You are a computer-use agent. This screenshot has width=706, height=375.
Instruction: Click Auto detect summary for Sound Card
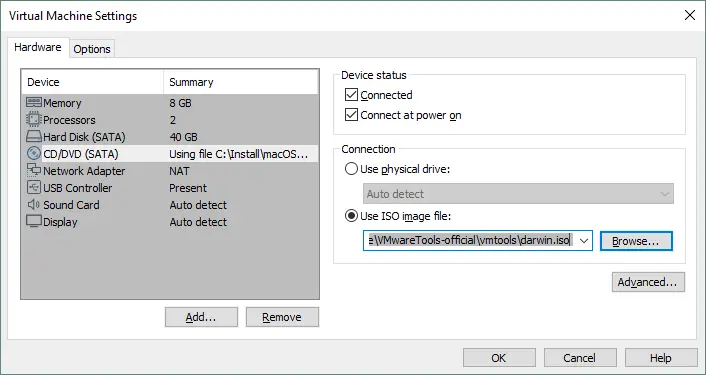click(198, 205)
